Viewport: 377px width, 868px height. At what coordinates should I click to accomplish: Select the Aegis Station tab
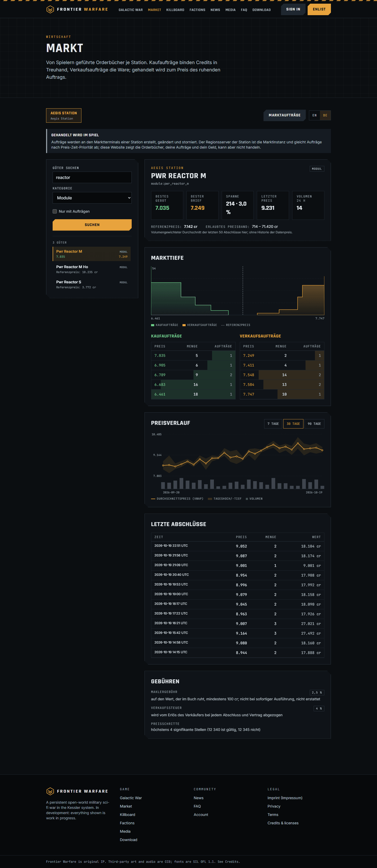(x=64, y=116)
